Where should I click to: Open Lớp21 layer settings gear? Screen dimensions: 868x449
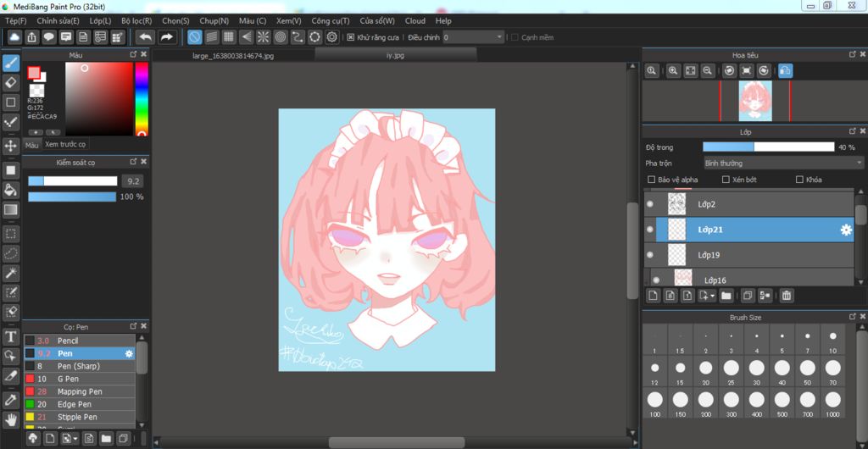846,230
